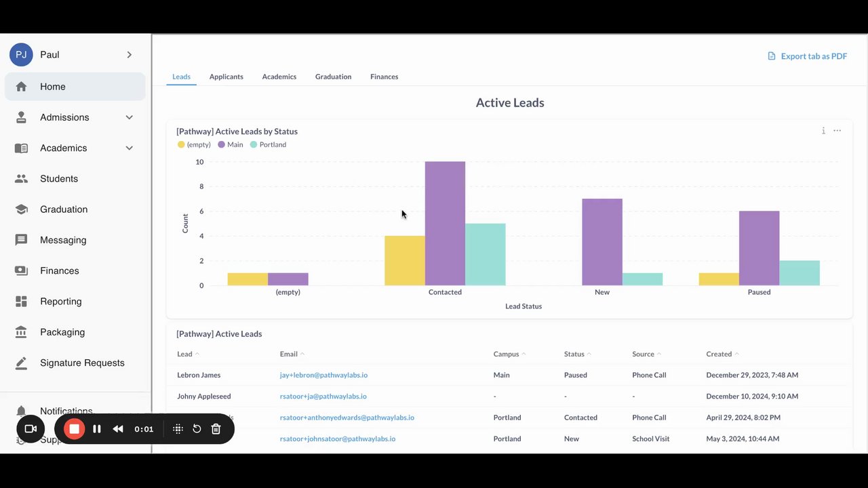Open Graduation cap icon in sidebar
Viewport: 868px width, 488px height.
point(21,209)
